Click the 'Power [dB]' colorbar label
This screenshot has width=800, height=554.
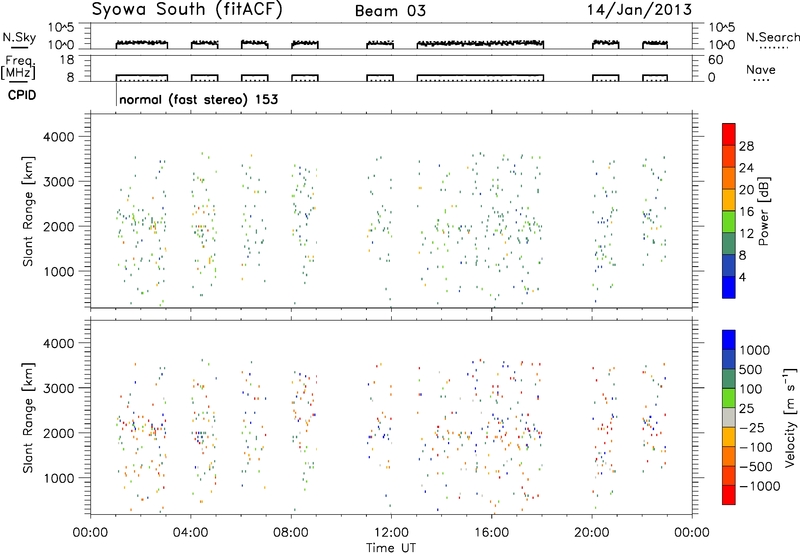(x=763, y=211)
